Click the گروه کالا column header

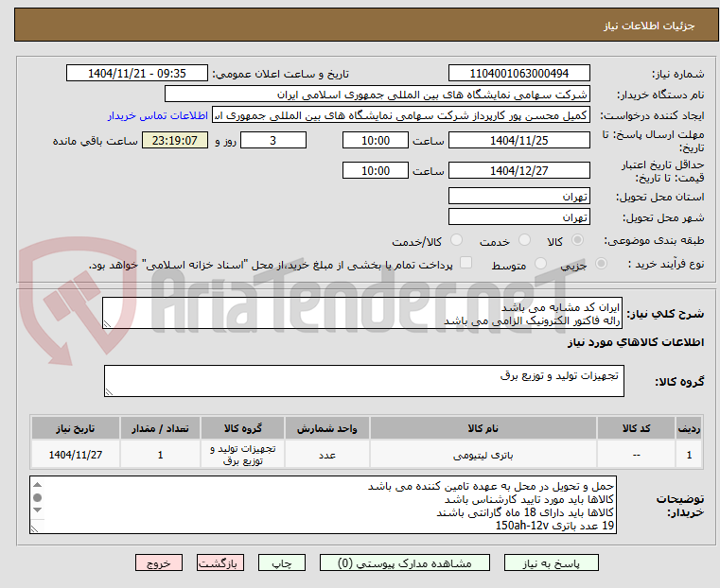[x=242, y=428]
